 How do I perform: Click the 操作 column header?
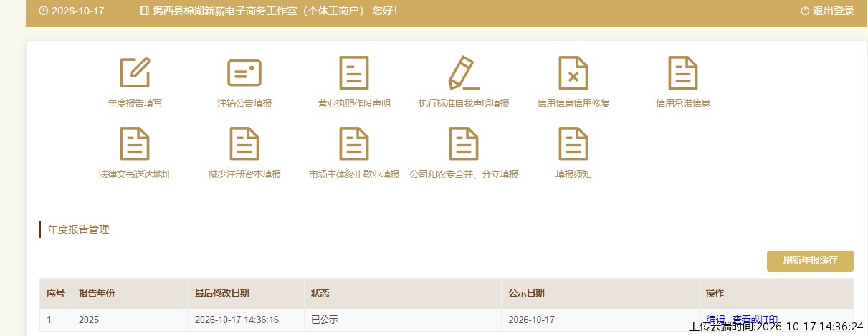[x=715, y=294]
